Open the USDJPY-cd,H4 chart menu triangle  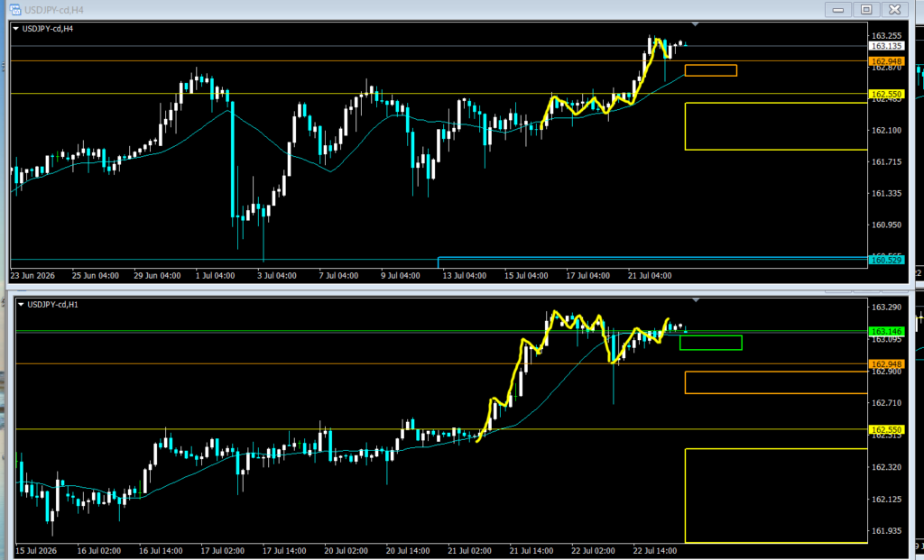[x=16, y=28]
